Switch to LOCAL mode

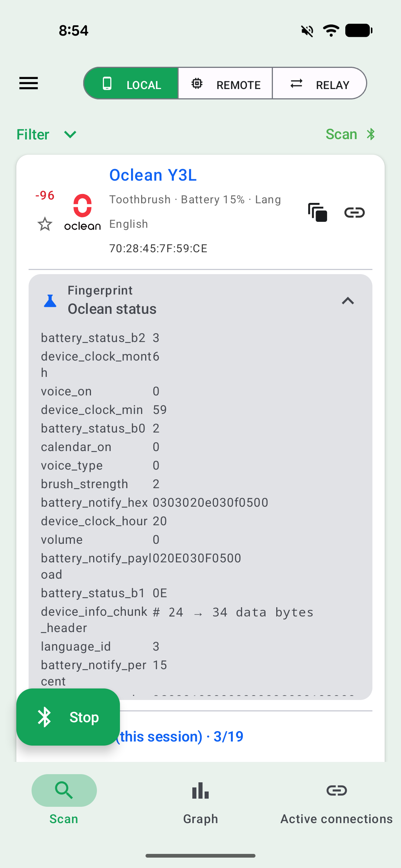(x=131, y=83)
